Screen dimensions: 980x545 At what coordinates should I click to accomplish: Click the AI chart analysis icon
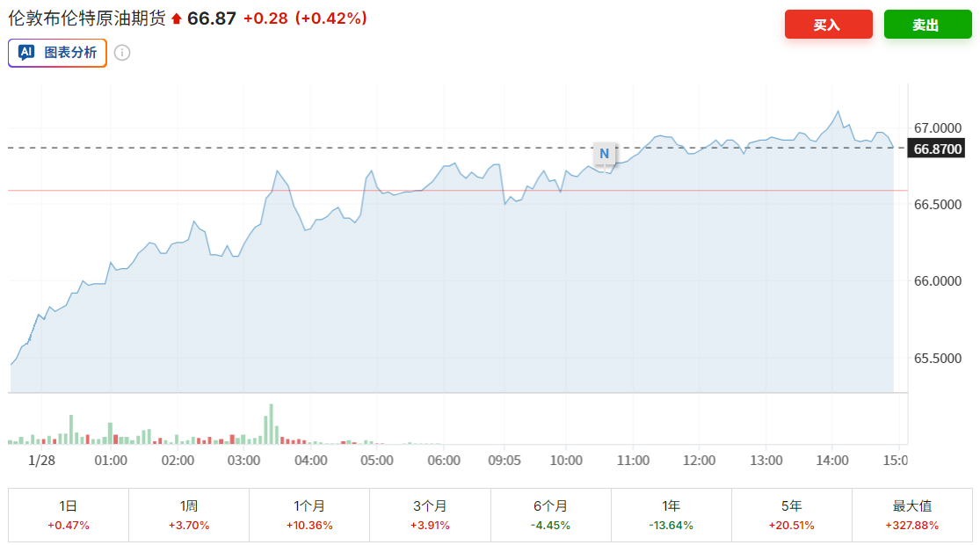pyautogui.click(x=26, y=53)
